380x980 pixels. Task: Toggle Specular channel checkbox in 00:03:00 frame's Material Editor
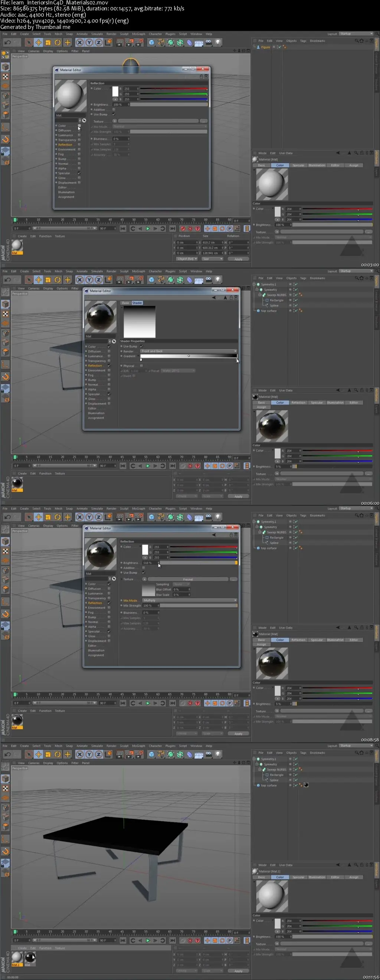pos(79,173)
